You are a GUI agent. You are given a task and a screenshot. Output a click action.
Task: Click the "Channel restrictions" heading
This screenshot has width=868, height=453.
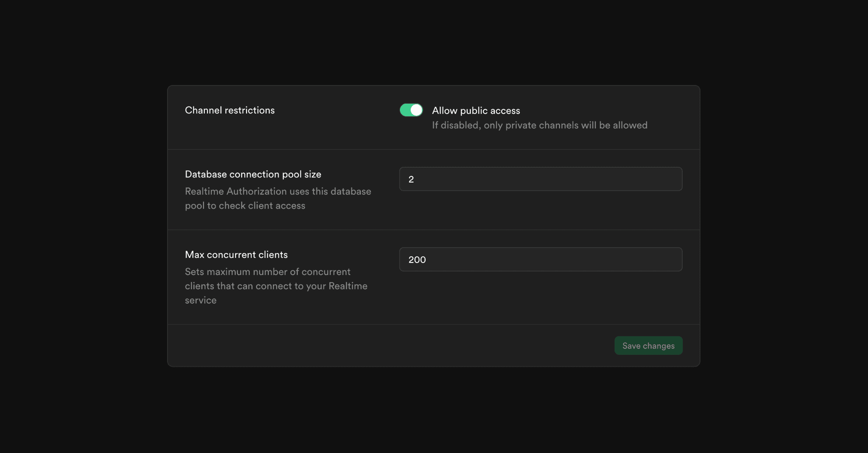(230, 110)
